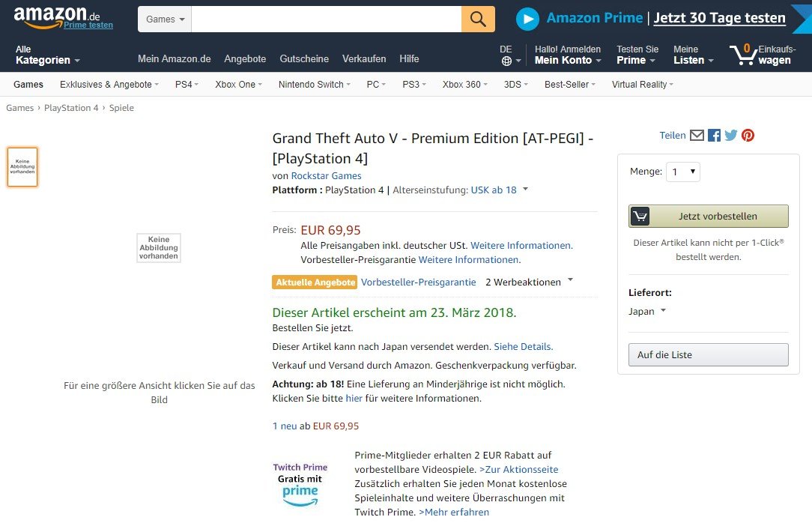The height and width of the screenshot is (523, 812).
Task: Click the Amazon.de logo
Action: [x=56, y=16]
